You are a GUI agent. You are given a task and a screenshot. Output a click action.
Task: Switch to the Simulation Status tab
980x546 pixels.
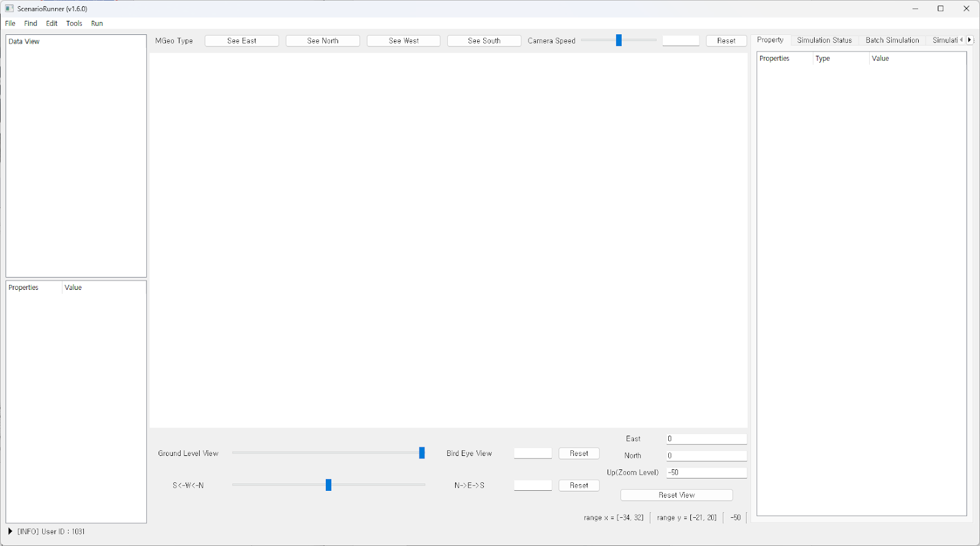(x=824, y=40)
